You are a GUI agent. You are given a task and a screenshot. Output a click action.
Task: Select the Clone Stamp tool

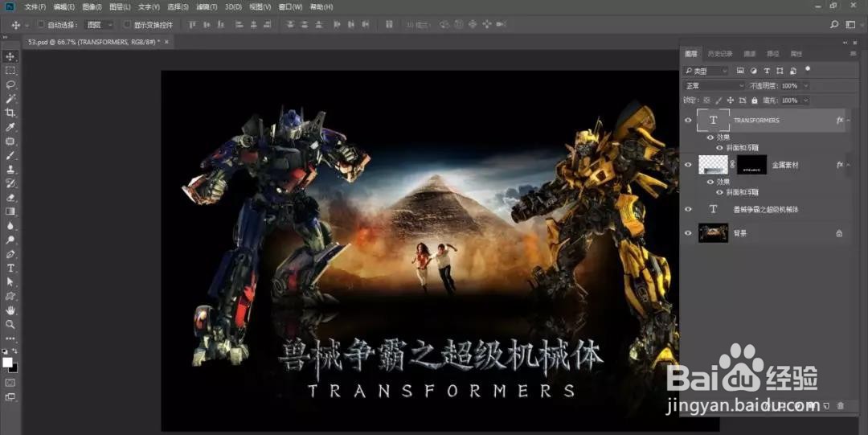click(x=10, y=170)
